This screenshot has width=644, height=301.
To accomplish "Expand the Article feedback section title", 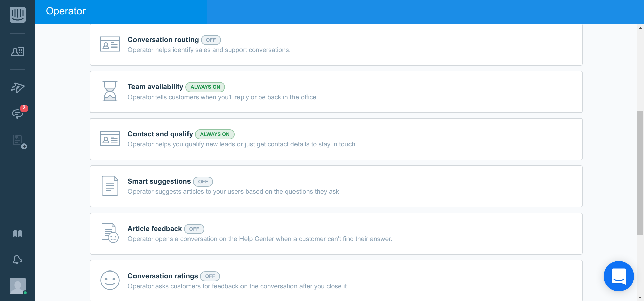I will tap(155, 229).
